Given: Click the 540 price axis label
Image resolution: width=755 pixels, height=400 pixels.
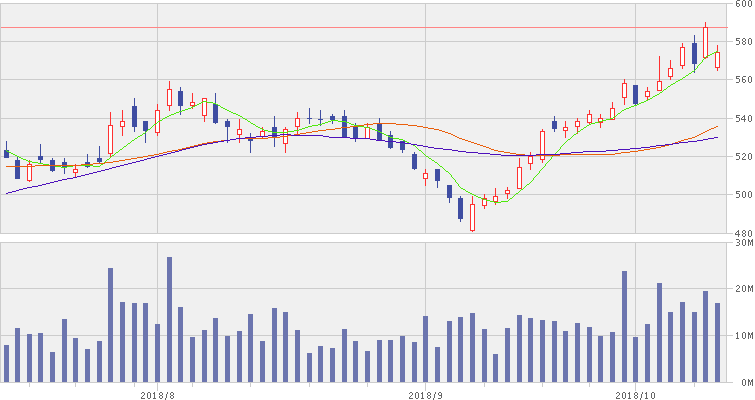Looking at the screenshot, I should 743,119.
